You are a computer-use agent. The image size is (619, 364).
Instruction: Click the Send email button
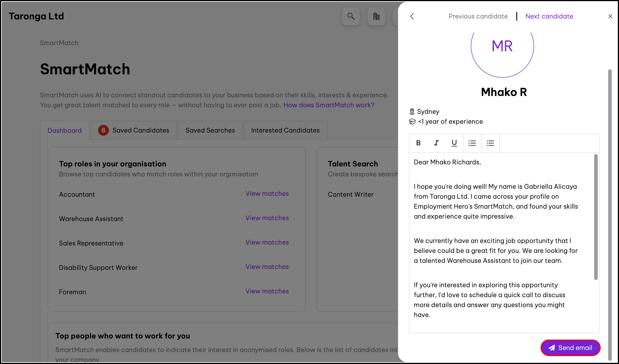pos(570,348)
